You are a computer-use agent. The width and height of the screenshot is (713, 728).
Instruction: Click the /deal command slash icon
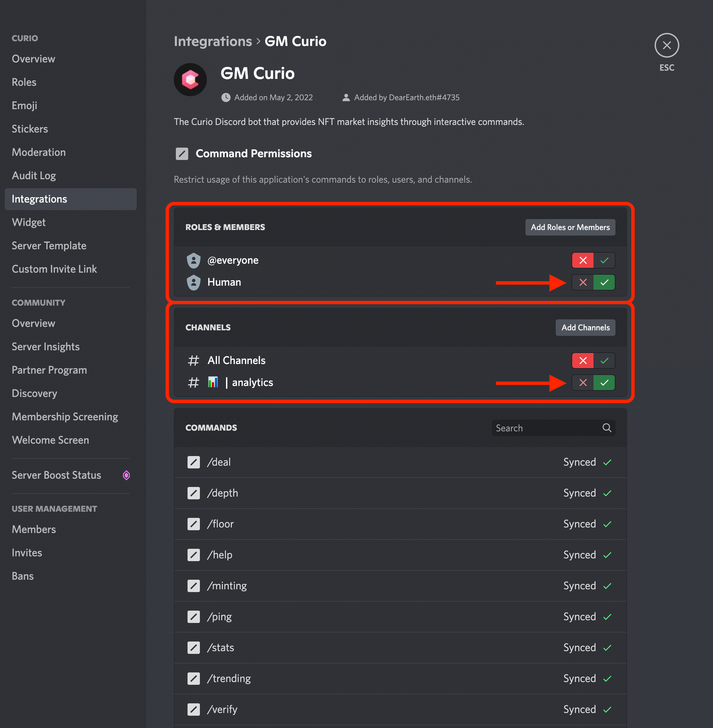pos(194,462)
